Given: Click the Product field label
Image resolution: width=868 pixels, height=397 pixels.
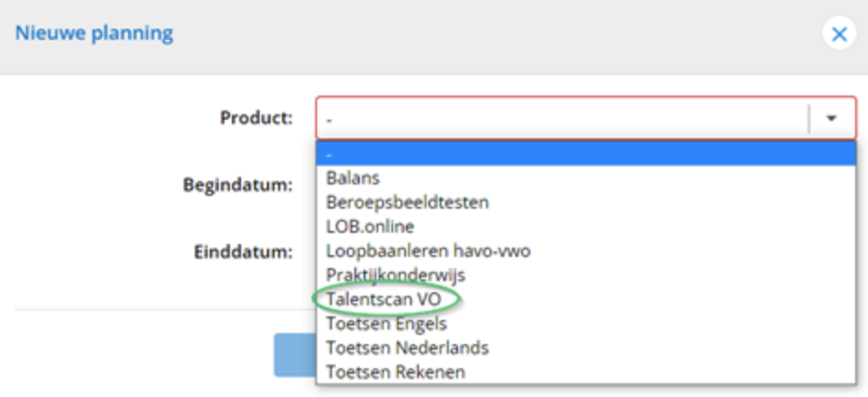Looking at the screenshot, I should click(256, 118).
